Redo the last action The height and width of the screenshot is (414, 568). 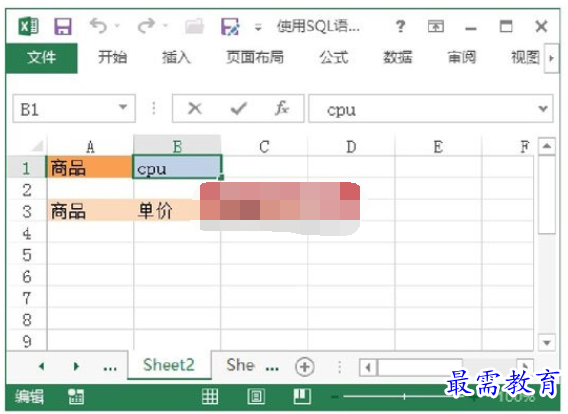(x=146, y=26)
